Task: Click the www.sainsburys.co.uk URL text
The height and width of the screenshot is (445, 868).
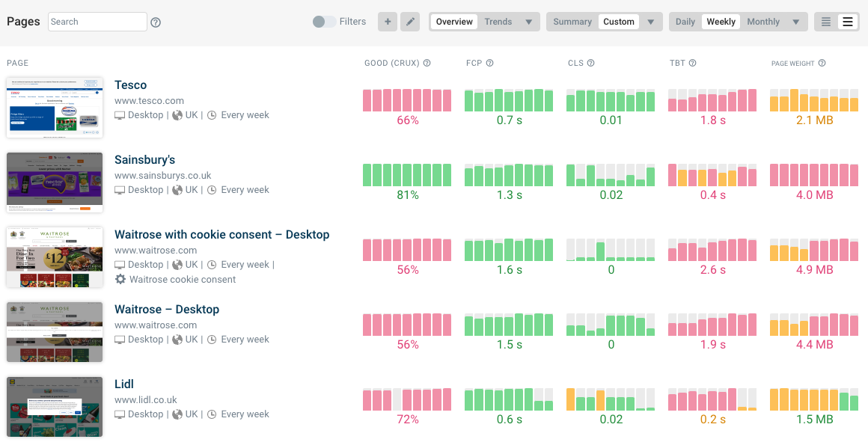Action: point(163,176)
